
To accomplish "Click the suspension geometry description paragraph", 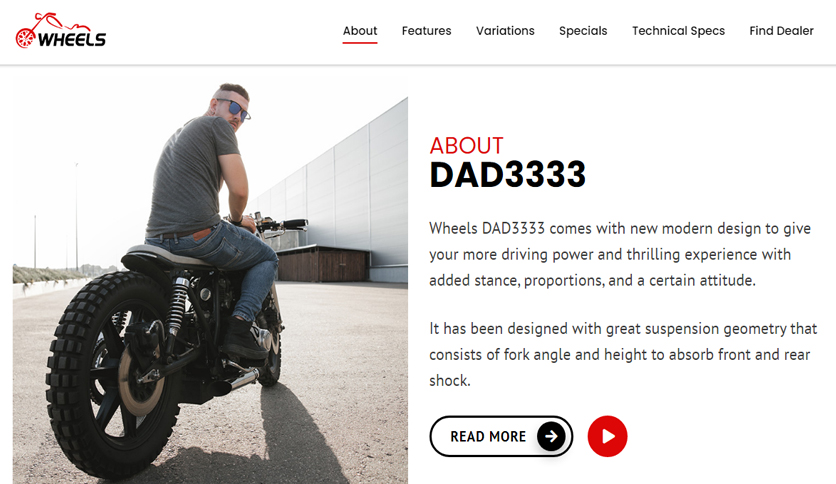I will tap(623, 354).
